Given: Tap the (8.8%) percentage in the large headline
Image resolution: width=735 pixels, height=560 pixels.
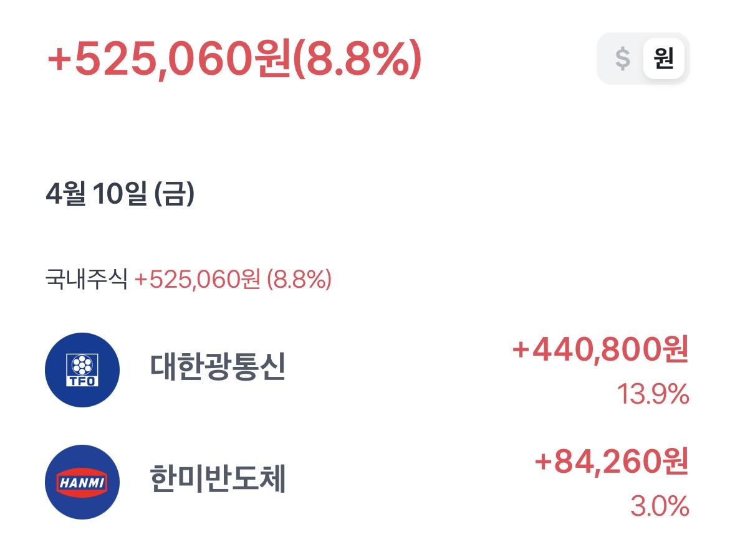Looking at the screenshot, I should [357, 60].
